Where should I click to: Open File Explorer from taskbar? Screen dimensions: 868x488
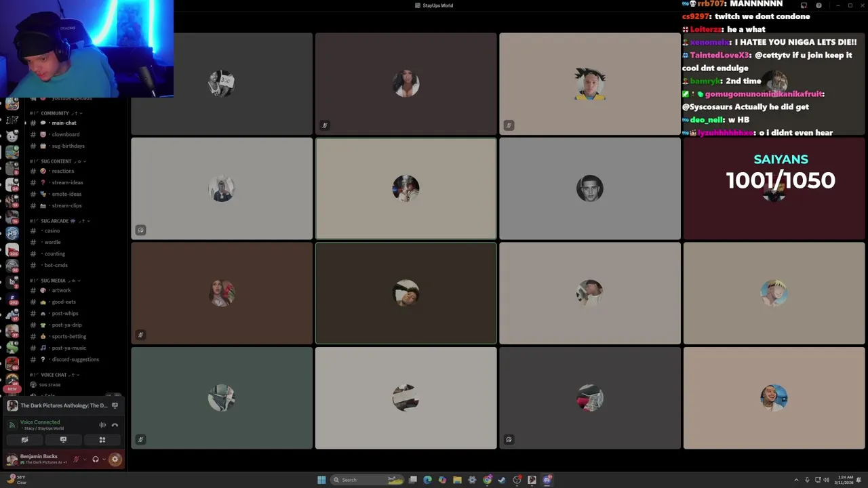(457, 480)
